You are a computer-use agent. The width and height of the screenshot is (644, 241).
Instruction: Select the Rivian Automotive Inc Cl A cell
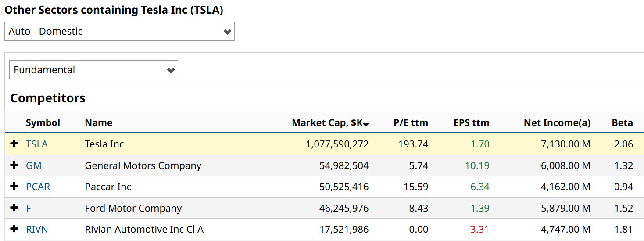coord(144,229)
